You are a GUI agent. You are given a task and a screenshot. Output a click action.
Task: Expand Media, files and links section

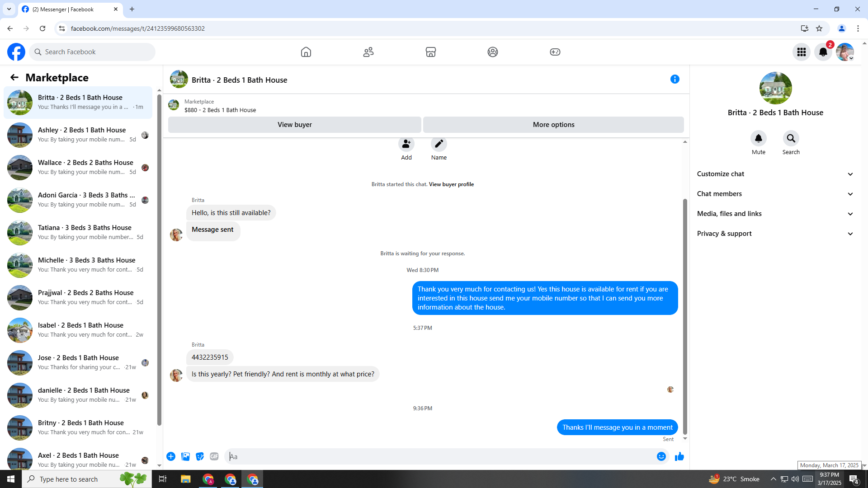point(775,214)
